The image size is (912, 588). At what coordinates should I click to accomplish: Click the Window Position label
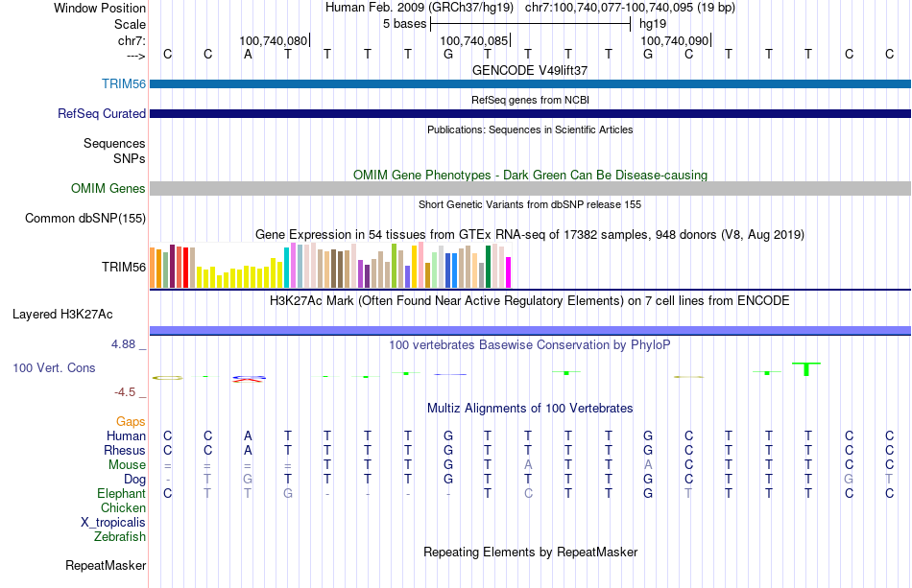(x=100, y=8)
